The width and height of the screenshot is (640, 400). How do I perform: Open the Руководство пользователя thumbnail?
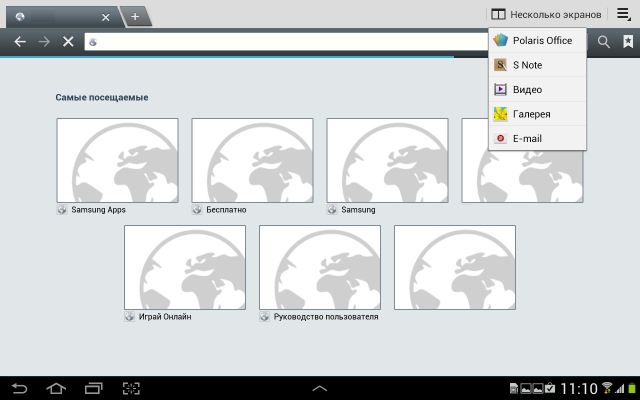click(320, 267)
